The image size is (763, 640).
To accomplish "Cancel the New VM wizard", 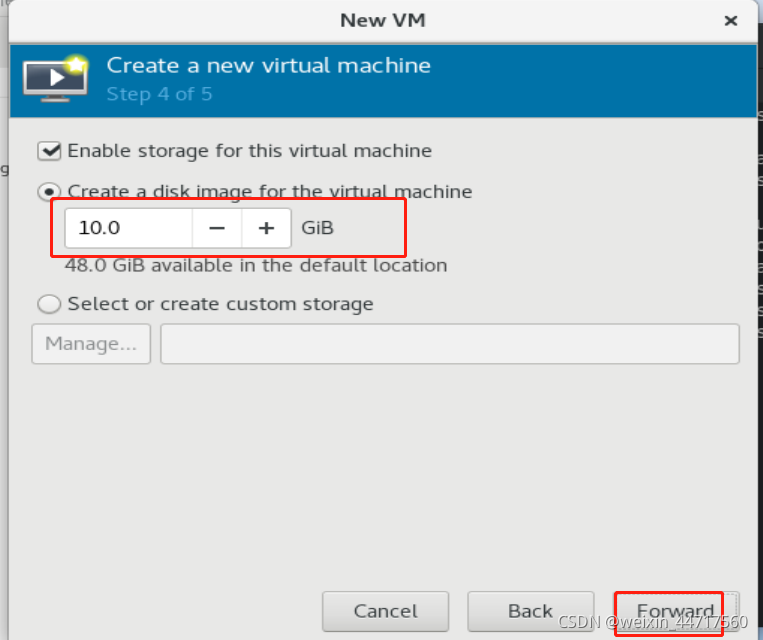I will (385, 611).
